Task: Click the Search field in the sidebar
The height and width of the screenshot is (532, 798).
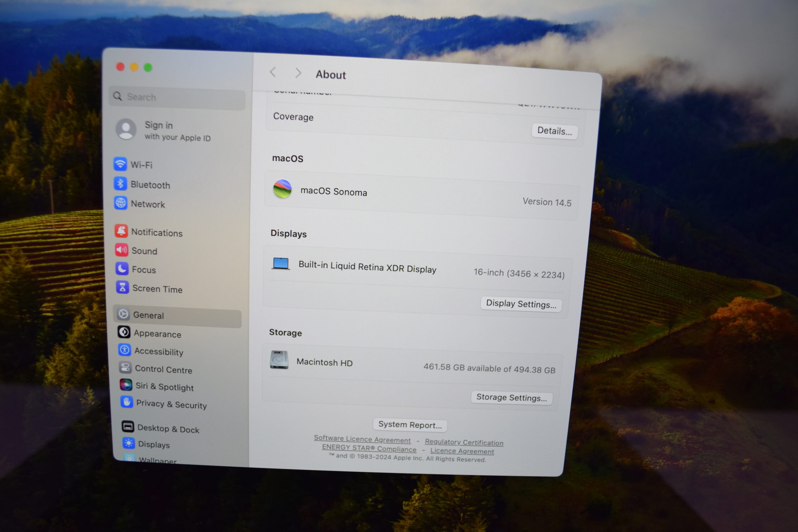Action: click(x=177, y=98)
